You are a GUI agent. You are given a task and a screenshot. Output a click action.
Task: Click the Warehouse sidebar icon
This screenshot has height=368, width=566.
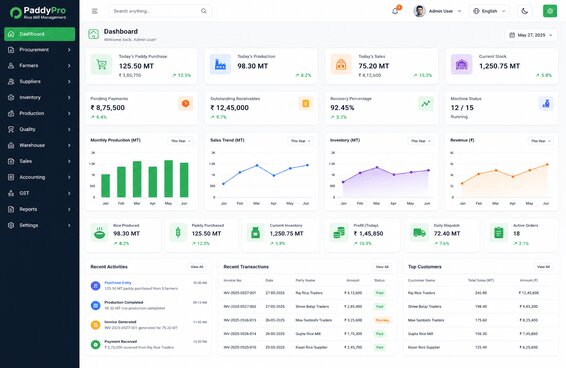coord(11,145)
